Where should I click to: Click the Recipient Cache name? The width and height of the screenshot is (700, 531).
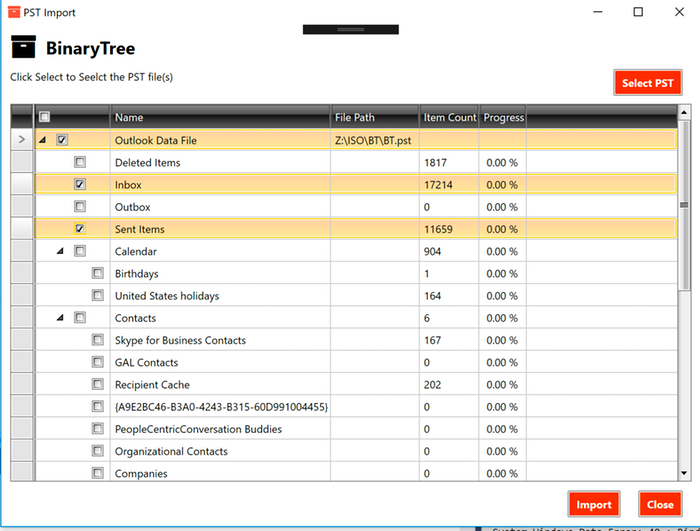coord(152,385)
